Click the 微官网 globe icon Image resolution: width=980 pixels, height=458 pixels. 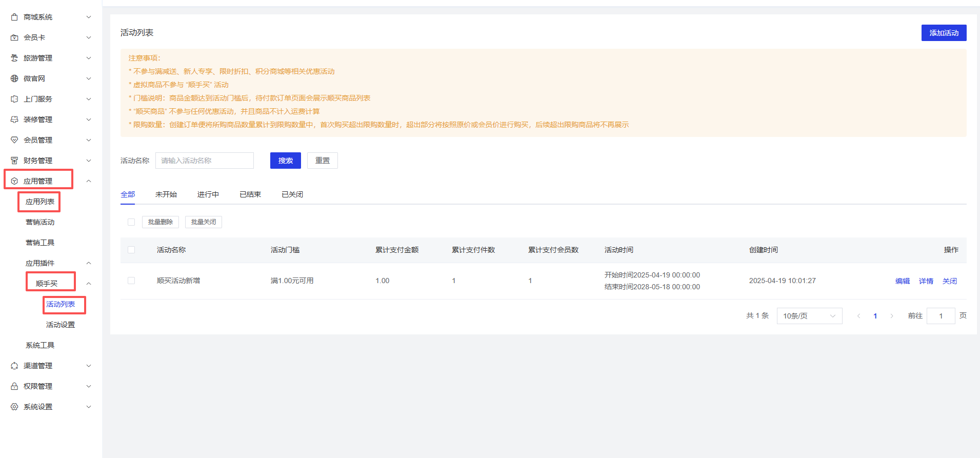click(x=14, y=78)
